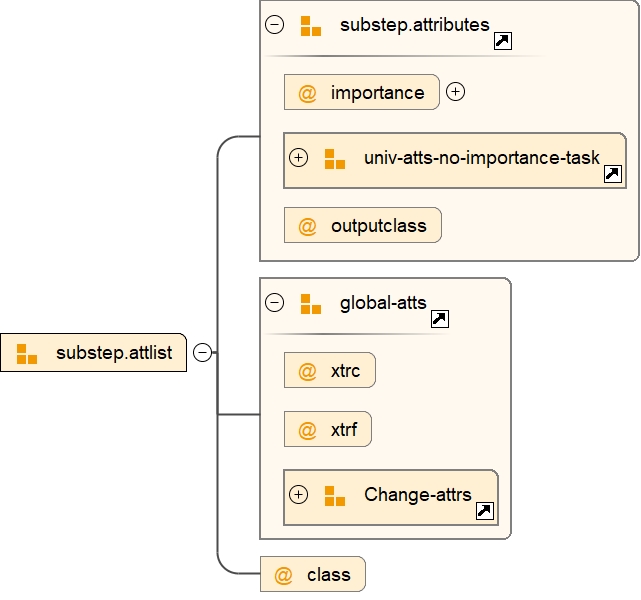The image size is (641, 600).
Task: Click the global-atts group icon
Action: coord(311,304)
